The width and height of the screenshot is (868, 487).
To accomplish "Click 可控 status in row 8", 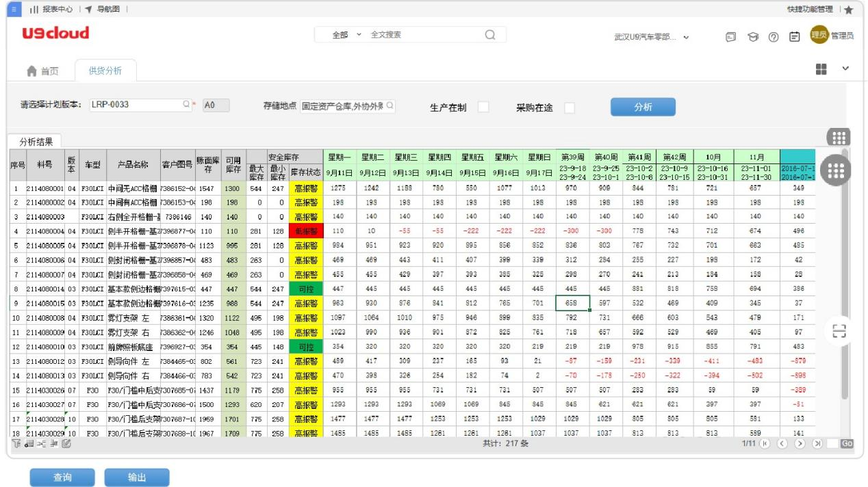I will click(305, 289).
